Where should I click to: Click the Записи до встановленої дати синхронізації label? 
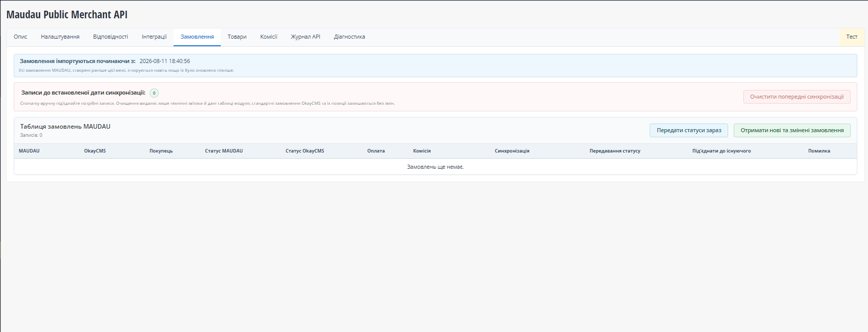click(x=83, y=93)
